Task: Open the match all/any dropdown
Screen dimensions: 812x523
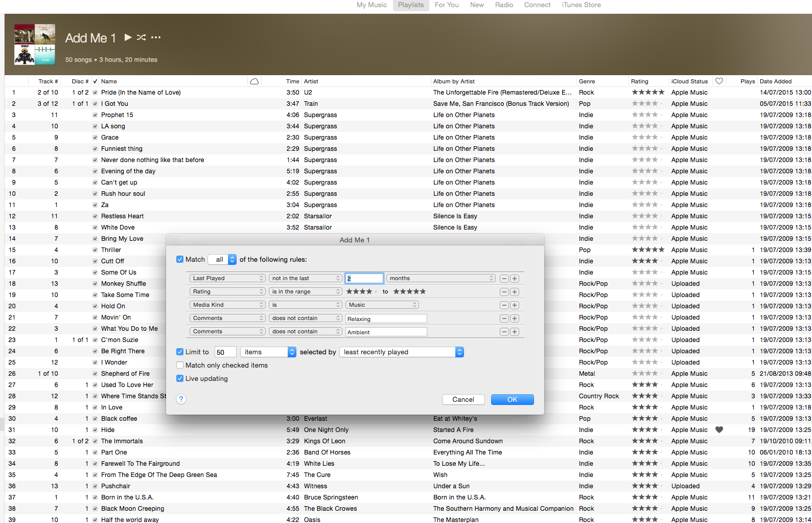Action: (x=223, y=259)
